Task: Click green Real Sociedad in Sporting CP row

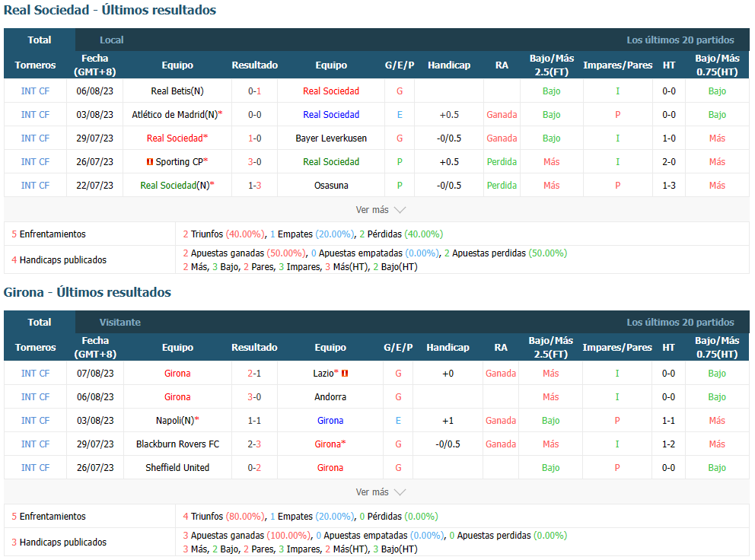Action: click(x=331, y=162)
